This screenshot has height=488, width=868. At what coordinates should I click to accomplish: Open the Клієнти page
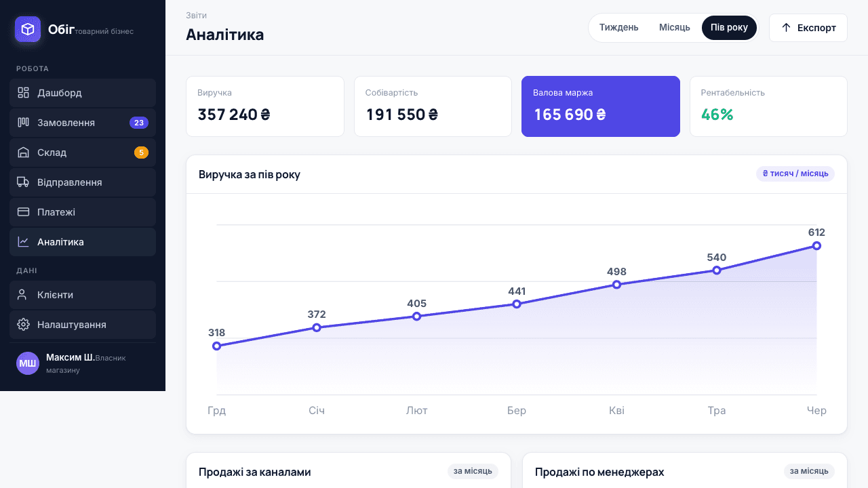tap(83, 295)
